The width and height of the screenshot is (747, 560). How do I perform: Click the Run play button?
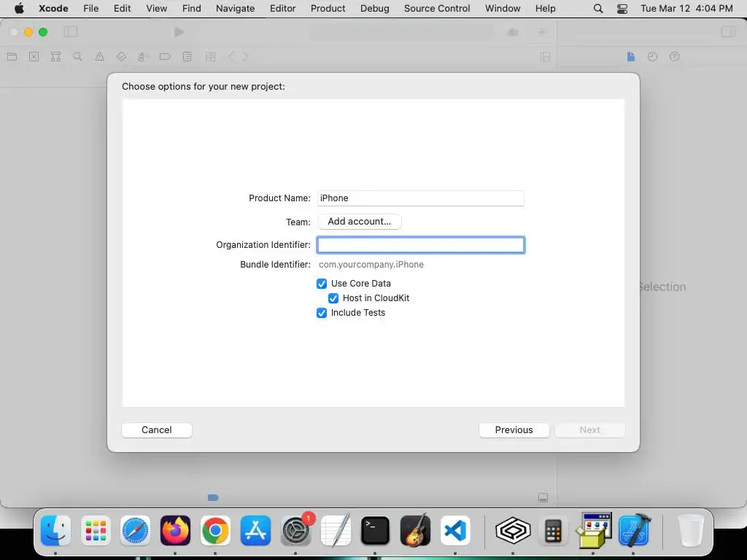[x=179, y=32]
